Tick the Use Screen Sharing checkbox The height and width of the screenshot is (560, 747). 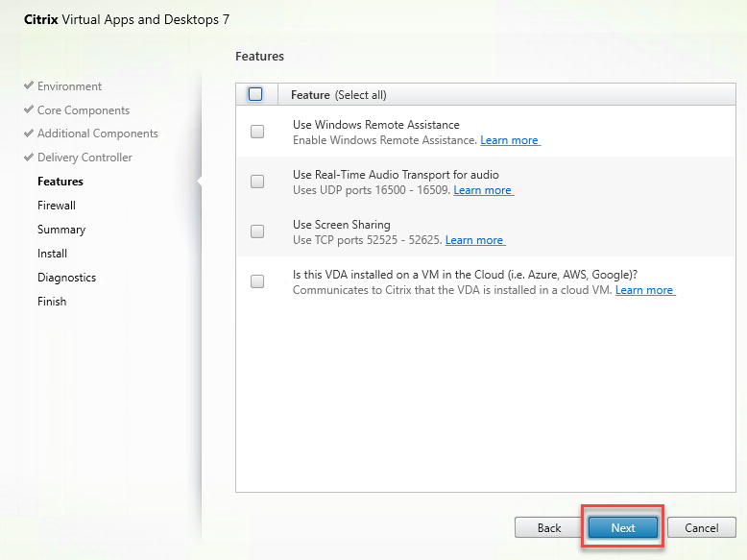257,231
